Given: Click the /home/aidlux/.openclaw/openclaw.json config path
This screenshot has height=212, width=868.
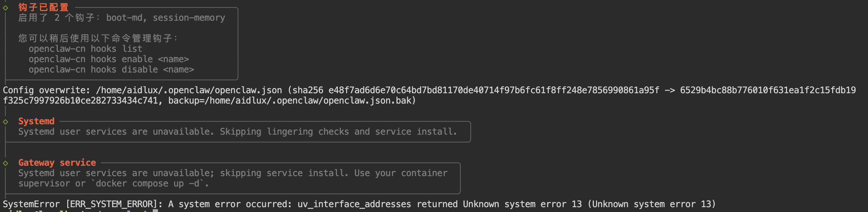Looking at the screenshot, I should (189, 90).
